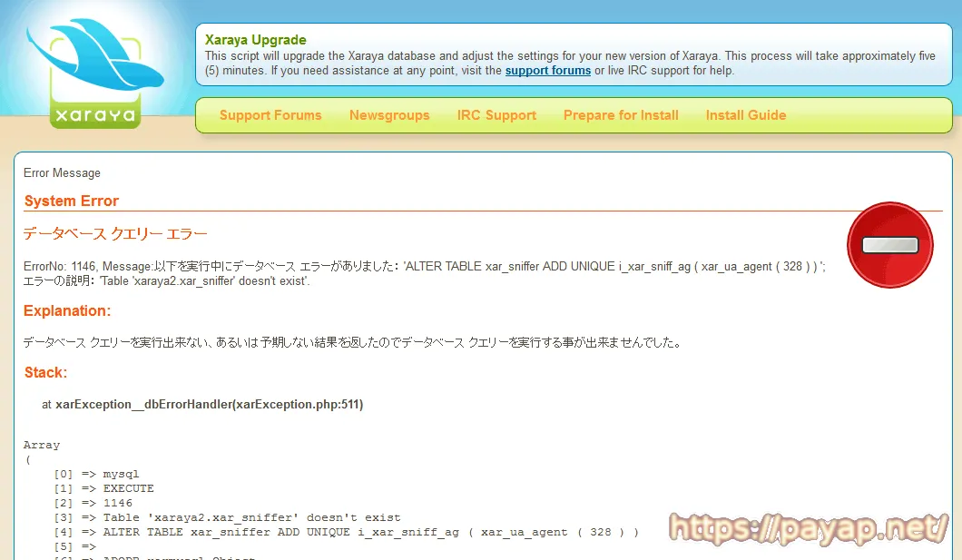Click the array line reading mysql

(x=93, y=474)
